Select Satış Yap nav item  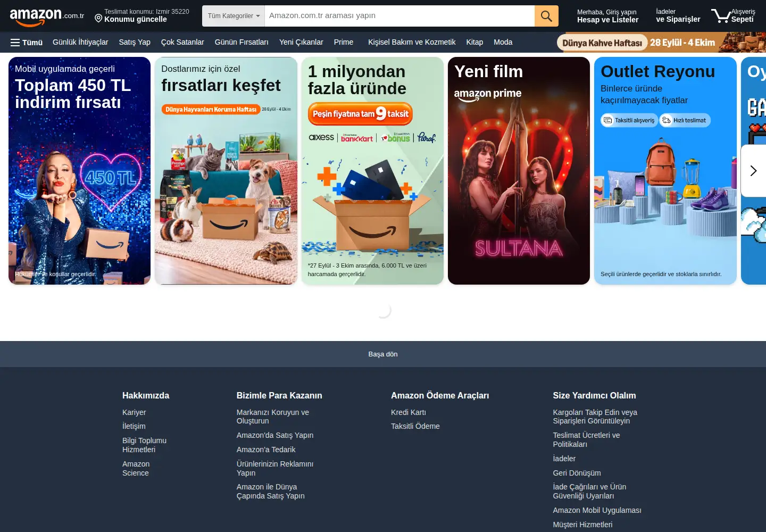[x=135, y=42]
